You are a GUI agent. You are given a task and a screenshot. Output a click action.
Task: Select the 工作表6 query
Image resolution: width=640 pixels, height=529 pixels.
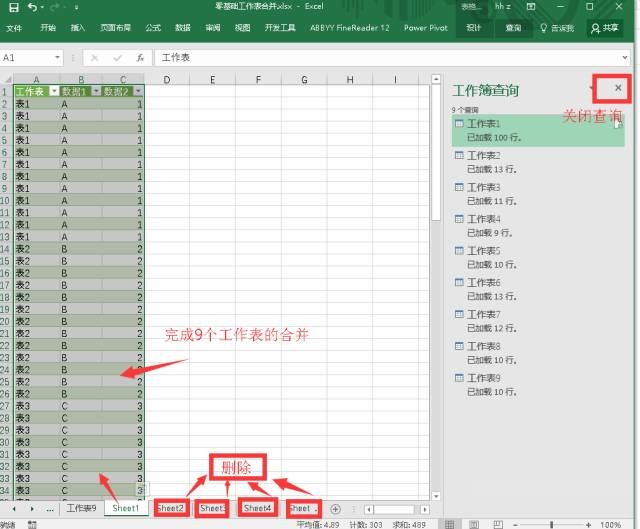click(x=538, y=289)
